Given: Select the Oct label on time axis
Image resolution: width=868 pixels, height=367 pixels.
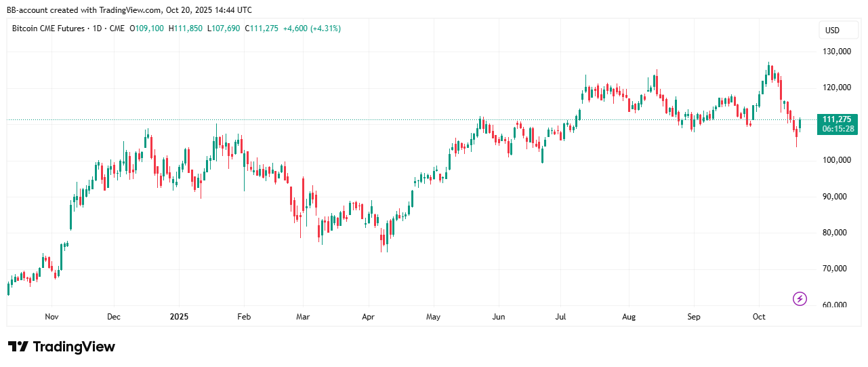Looking at the screenshot, I should pos(759,317).
